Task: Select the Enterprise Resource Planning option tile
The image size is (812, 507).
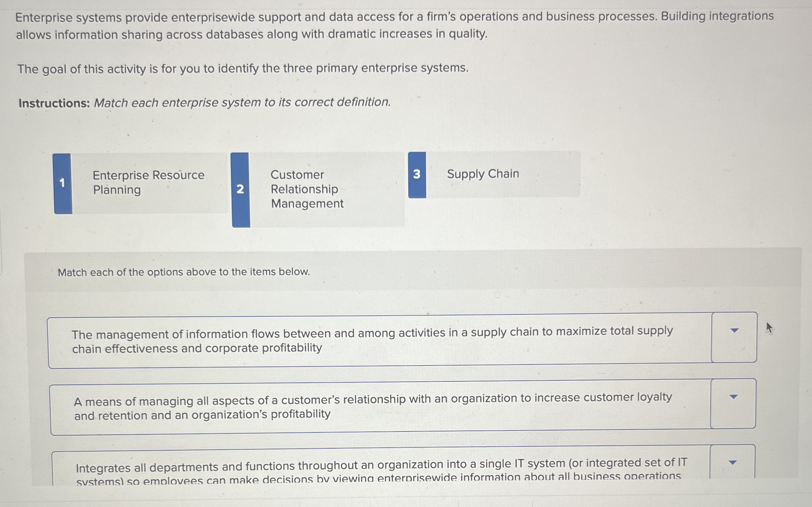Action: (144, 183)
